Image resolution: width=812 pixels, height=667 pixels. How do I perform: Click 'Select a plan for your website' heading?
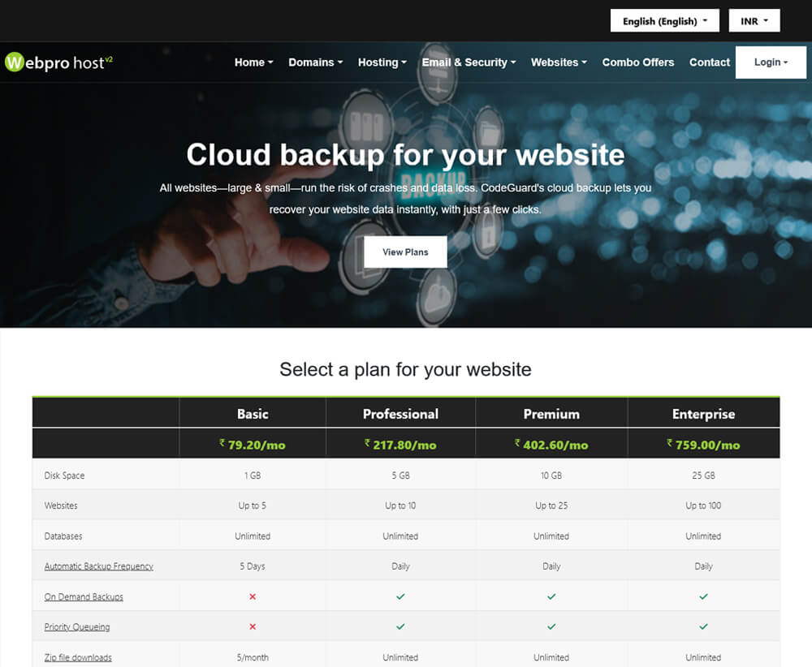pos(405,369)
